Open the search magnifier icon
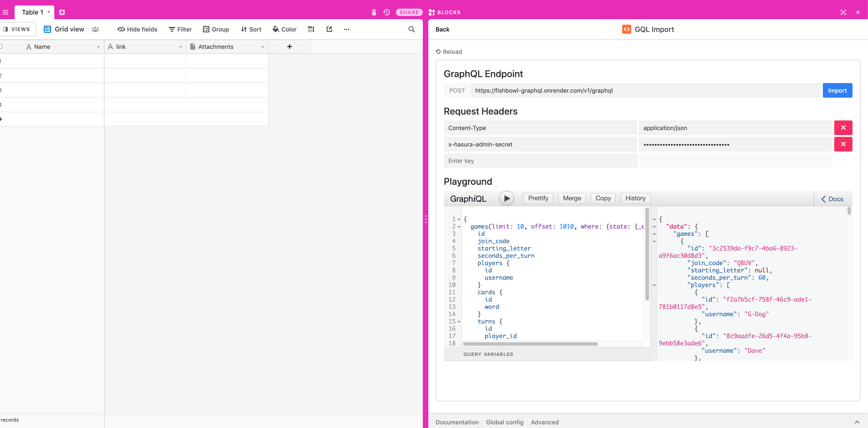 click(x=411, y=29)
